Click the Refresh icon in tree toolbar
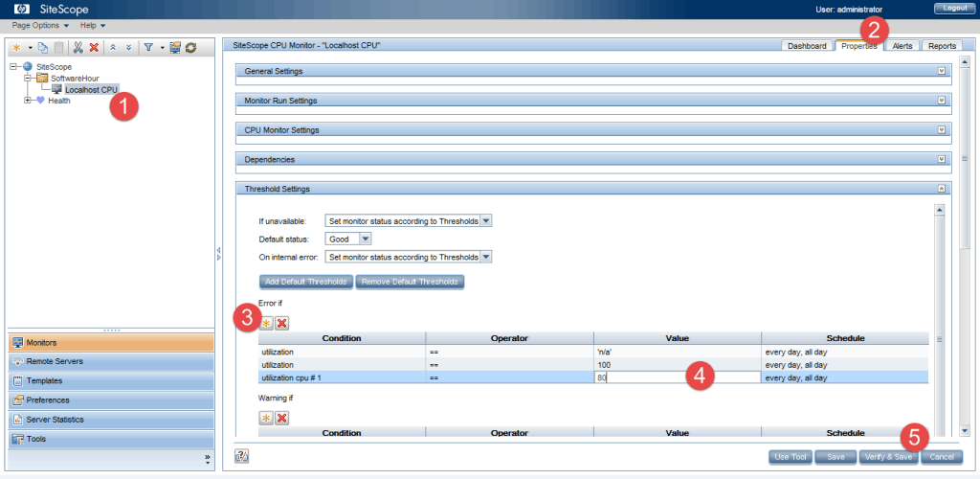 pyautogui.click(x=191, y=48)
